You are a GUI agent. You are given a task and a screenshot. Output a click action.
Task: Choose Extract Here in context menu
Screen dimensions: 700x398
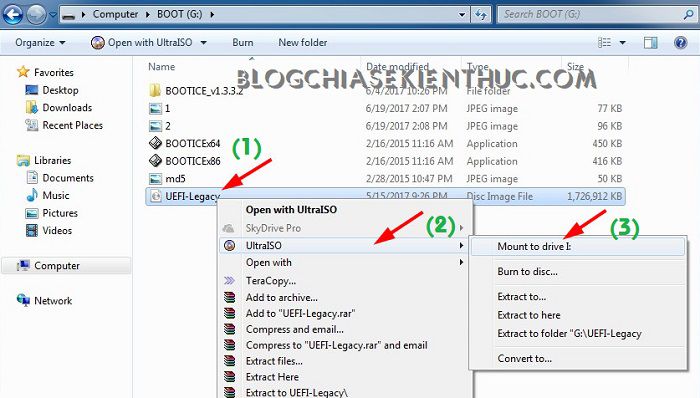pyautogui.click(x=272, y=377)
